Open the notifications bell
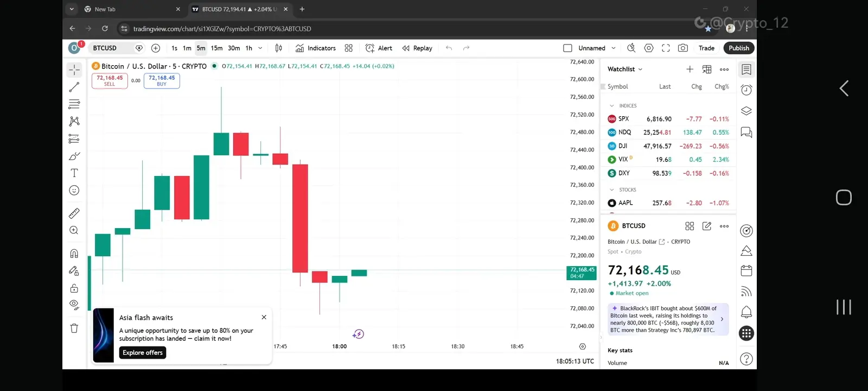Screen dimensions: 868x391 point(746,312)
